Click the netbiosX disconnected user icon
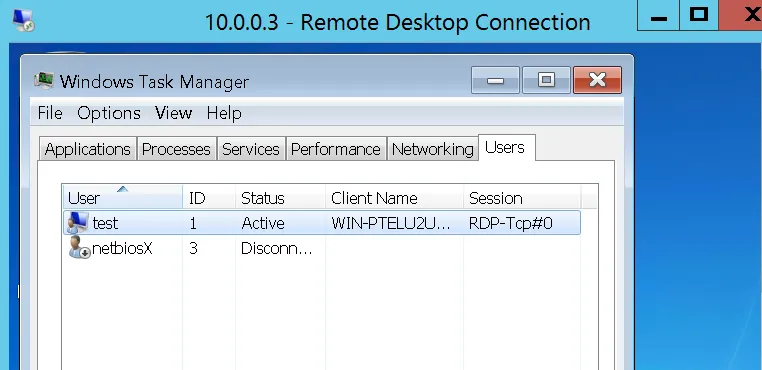The image size is (762, 370). click(79, 248)
